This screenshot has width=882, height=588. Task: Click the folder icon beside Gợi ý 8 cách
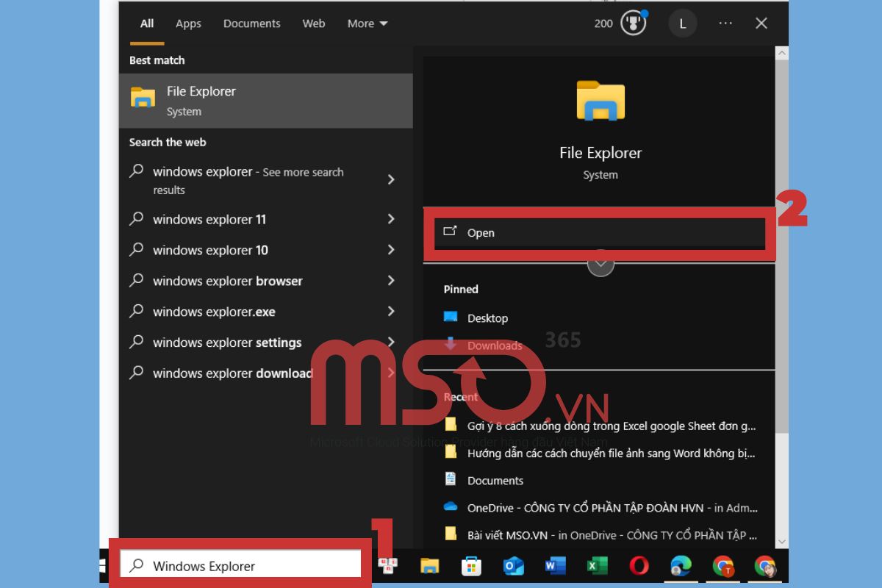tap(451, 424)
